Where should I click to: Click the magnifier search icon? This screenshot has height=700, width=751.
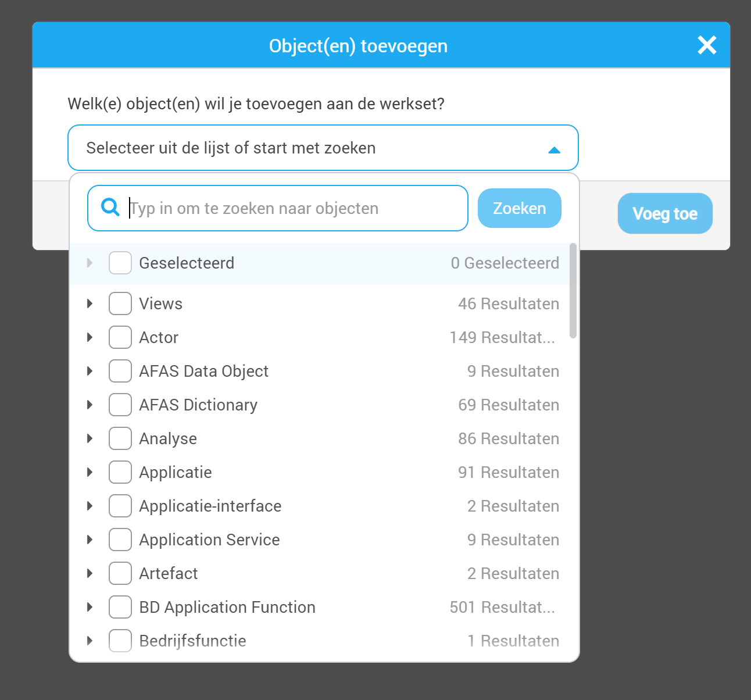click(110, 207)
